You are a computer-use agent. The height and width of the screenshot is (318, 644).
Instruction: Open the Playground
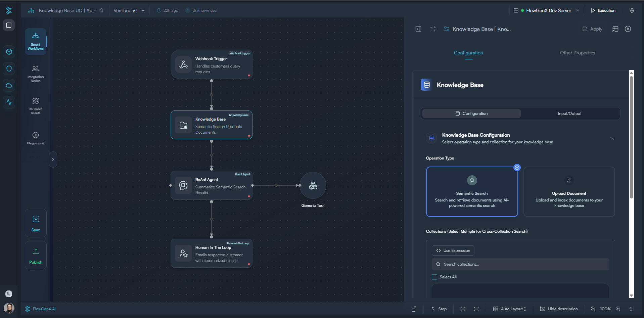tap(36, 138)
